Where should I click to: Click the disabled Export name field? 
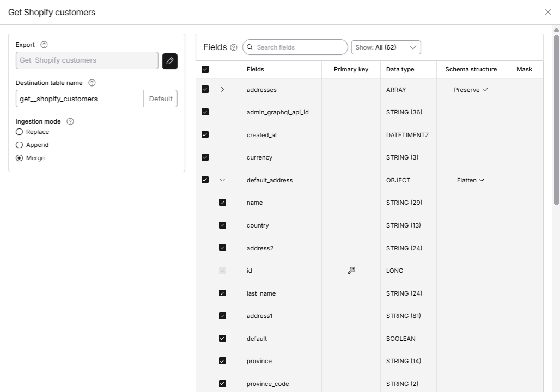87,60
